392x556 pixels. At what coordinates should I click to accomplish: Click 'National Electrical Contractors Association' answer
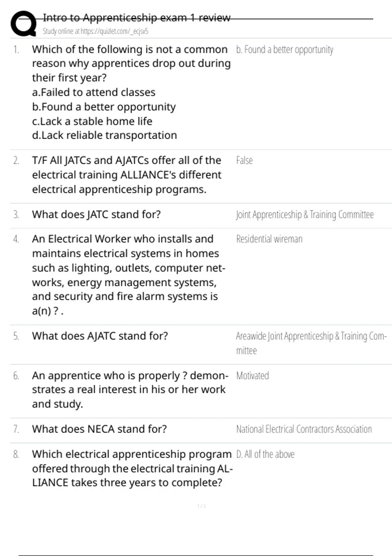304,429
